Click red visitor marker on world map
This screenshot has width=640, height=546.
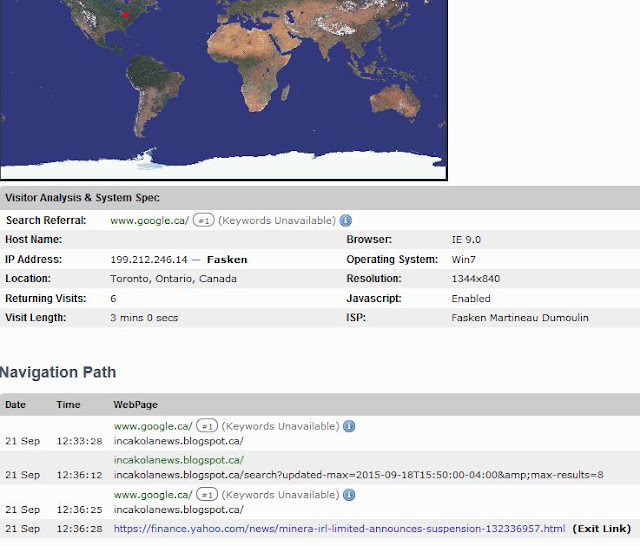[125, 15]
